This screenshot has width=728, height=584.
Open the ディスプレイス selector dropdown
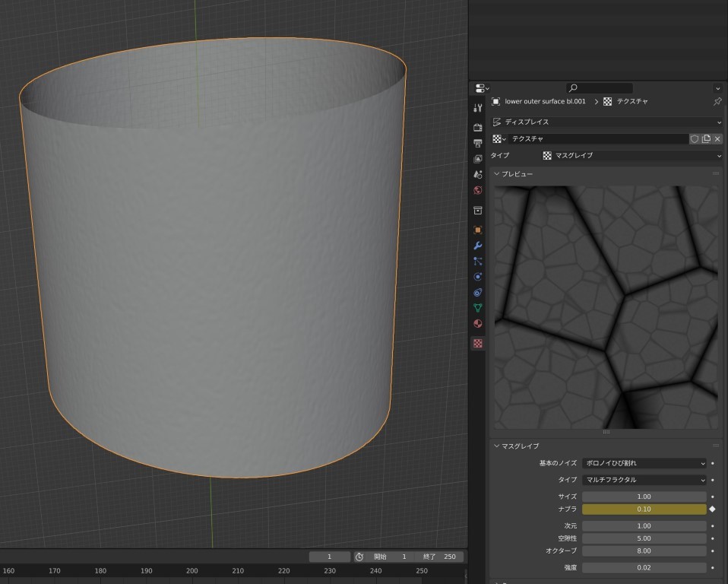coord(606,122)
